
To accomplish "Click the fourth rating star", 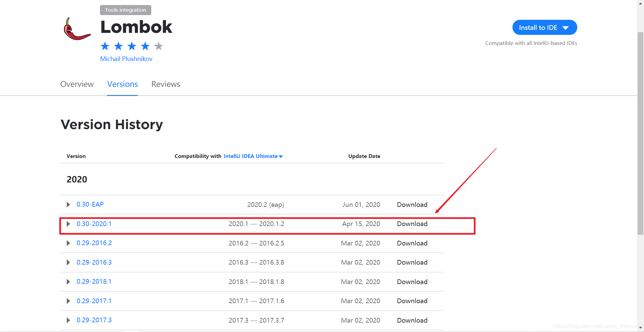I will coord(145,46).
